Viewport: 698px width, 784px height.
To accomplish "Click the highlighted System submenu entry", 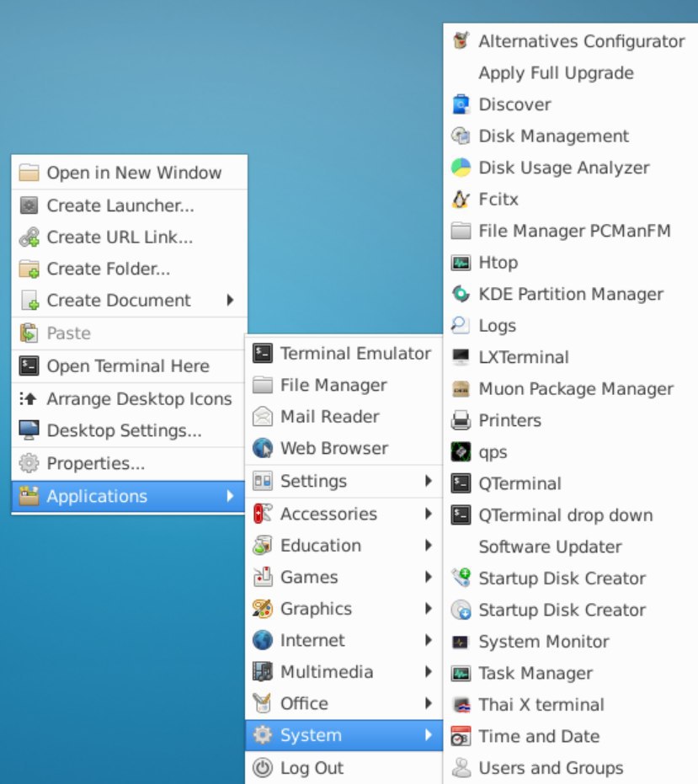I will tap(344, 735).
